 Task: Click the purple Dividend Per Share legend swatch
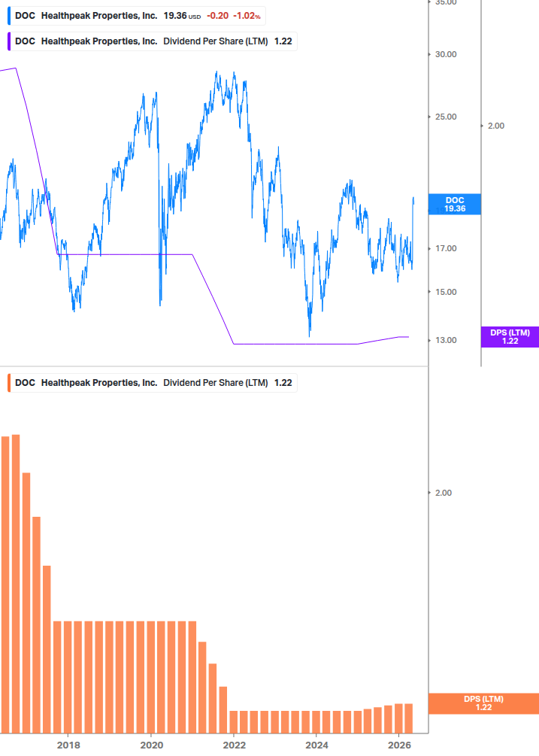(9, 41)
